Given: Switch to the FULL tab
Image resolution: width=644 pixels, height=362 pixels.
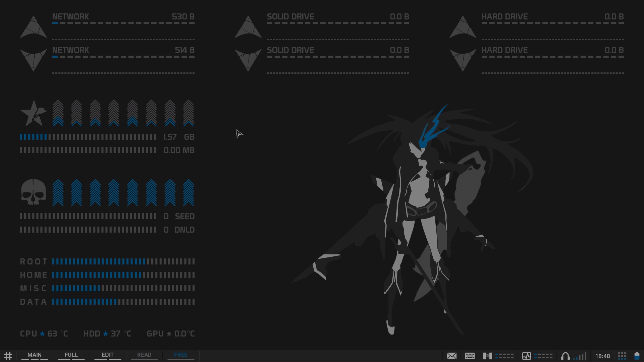Looking at the screenshot, I should point(71,355).
